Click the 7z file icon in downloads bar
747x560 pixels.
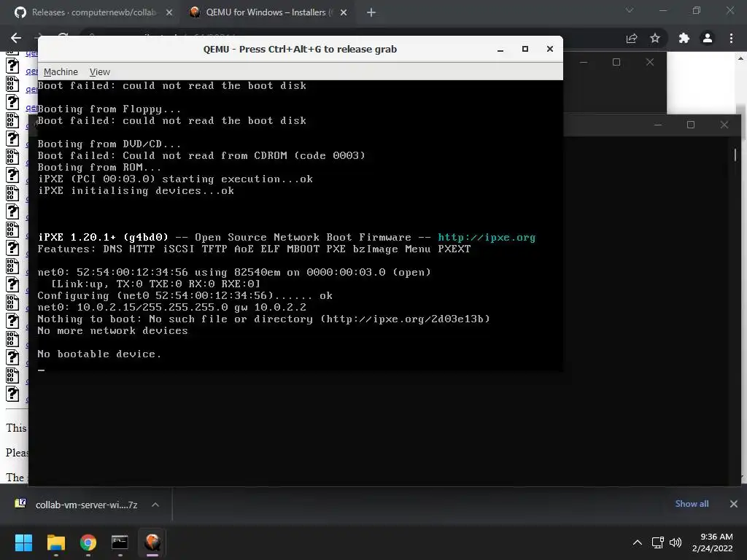tap(20, 503)
